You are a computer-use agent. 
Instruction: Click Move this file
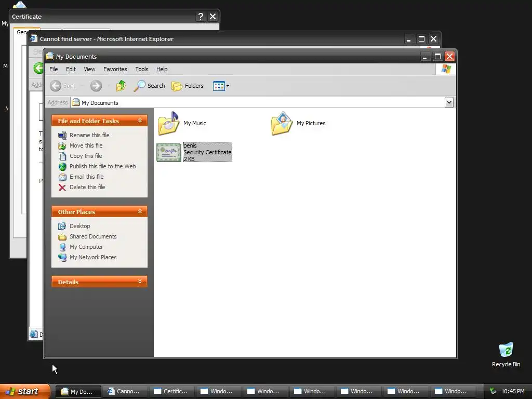pos(86,145)
